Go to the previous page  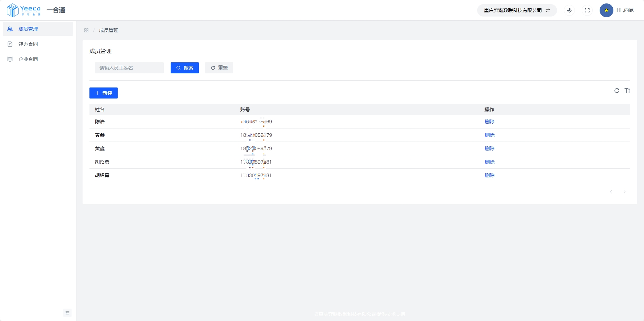point(611,192)
